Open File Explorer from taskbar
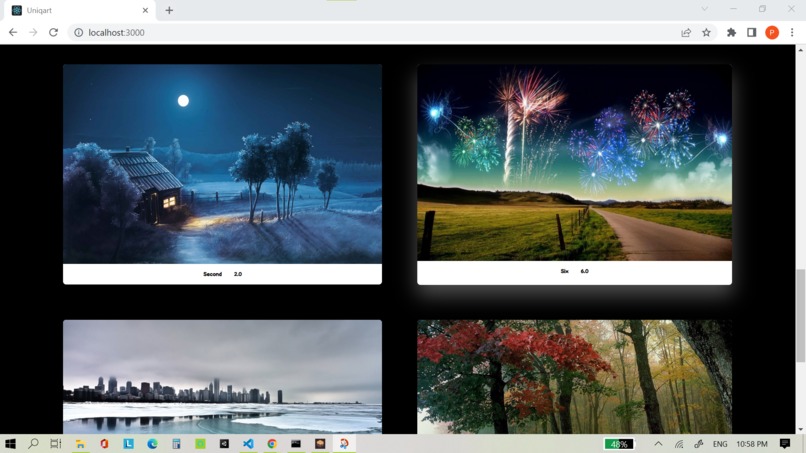The width and height of the screenshot is (806, 453). [x=80, y=444]
